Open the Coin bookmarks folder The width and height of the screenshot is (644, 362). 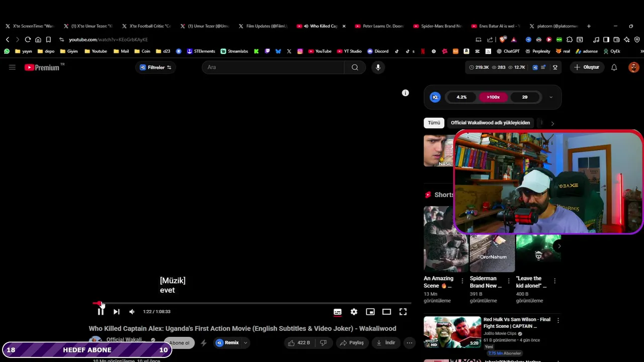(x=142, y=51)
